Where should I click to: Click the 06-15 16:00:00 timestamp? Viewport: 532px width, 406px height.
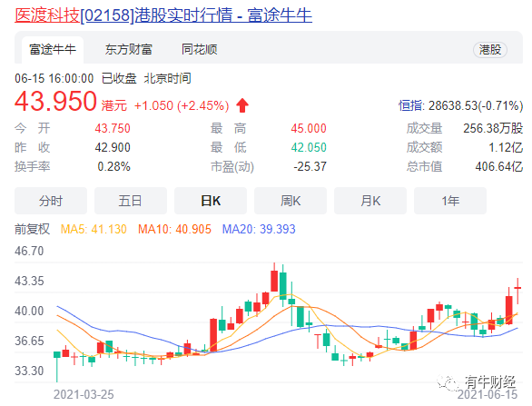point(54,78)
